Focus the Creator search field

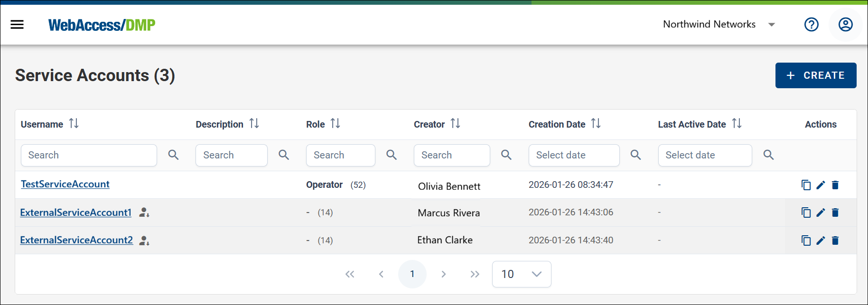[452, 155]
